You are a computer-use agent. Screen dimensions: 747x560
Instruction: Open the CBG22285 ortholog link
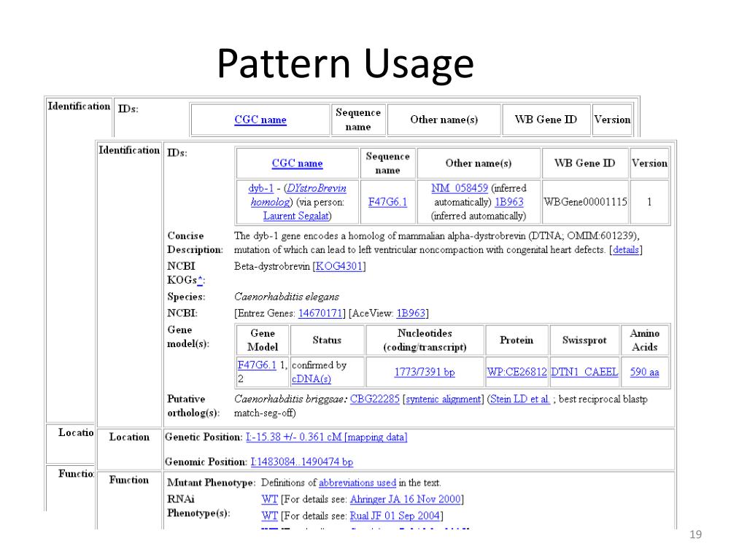coord(375,399)
